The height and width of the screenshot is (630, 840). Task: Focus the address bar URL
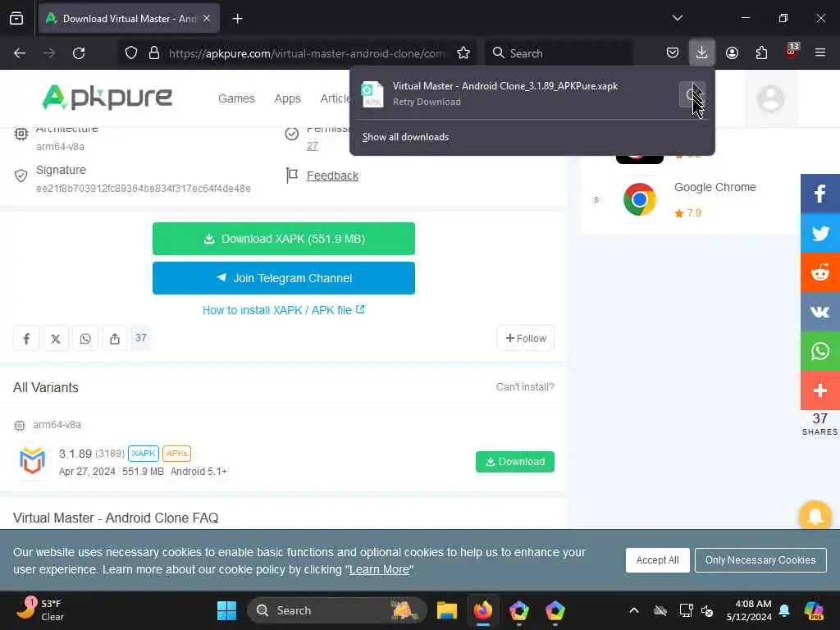point(307,53)
